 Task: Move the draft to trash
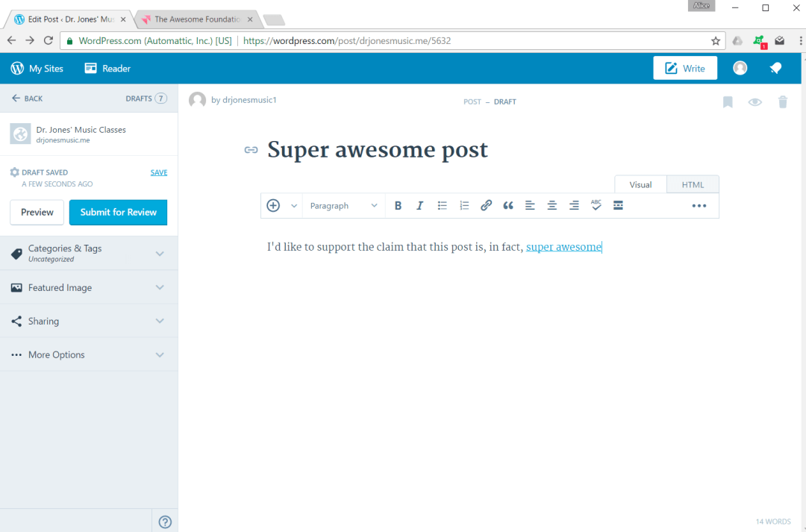(782, 101)
